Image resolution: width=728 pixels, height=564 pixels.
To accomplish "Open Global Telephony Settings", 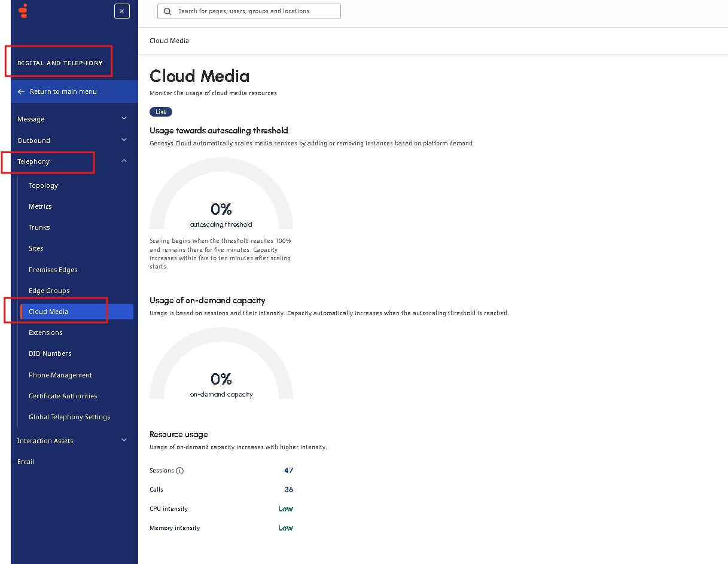I will 69,417.
